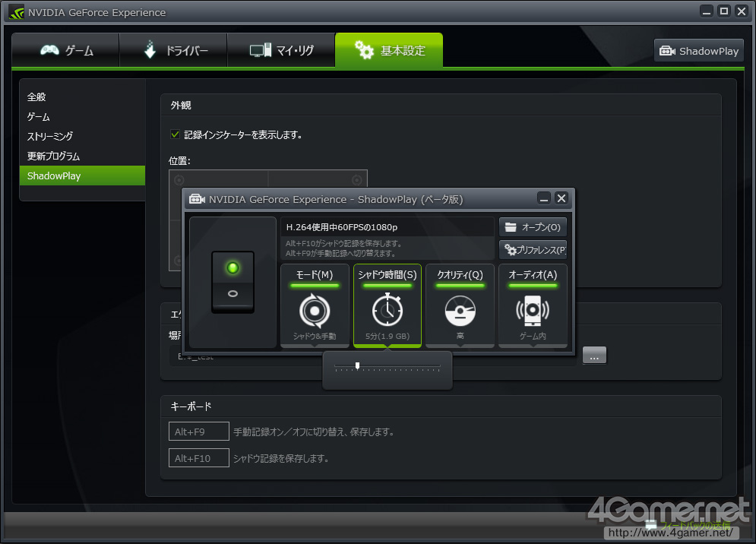Select ShadowPlay in the settings sidebar

83,176
